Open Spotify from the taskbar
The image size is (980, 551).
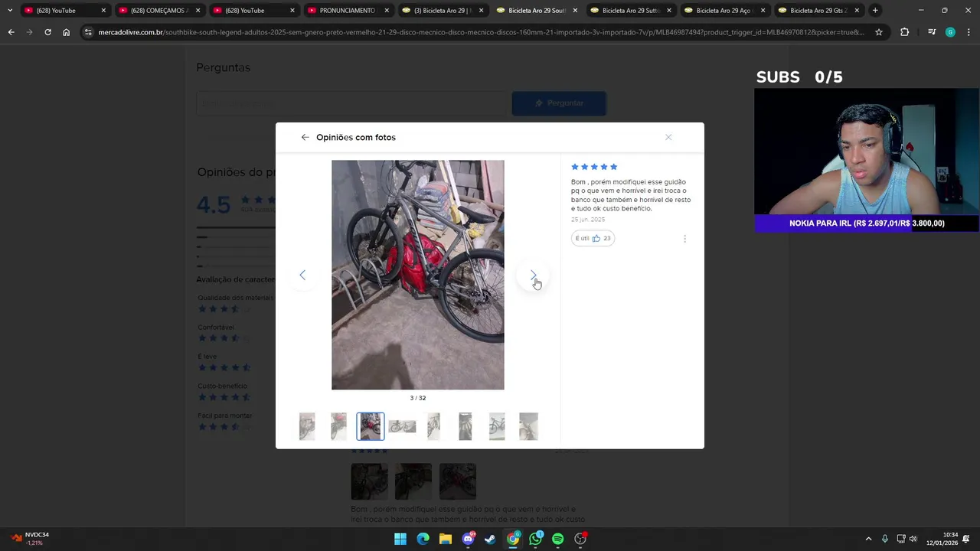(x=557, y=539)
